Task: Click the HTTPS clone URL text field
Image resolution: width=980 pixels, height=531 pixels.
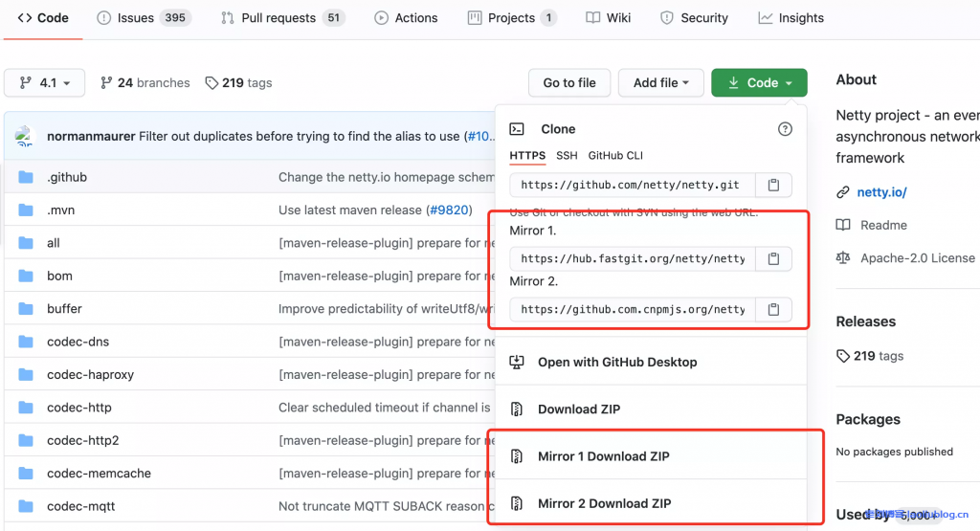Action: point(632,185)
